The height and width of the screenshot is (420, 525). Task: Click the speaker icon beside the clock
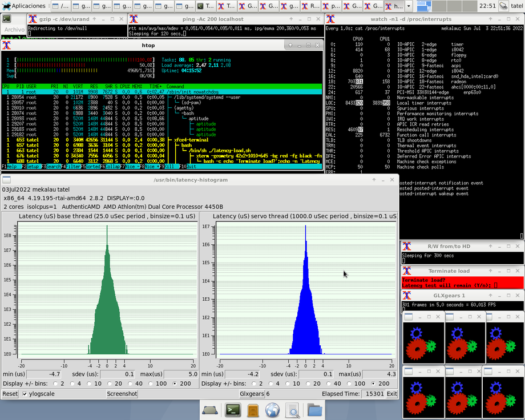tap(503, 6)
